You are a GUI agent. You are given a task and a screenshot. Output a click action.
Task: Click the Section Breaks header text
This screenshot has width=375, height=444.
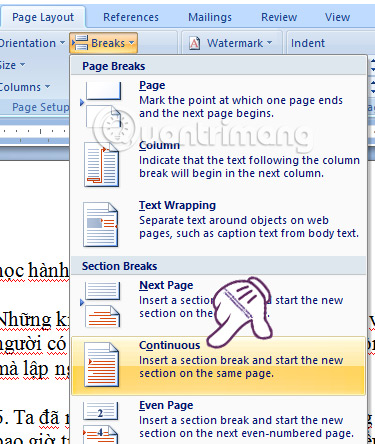pos(119,266)
